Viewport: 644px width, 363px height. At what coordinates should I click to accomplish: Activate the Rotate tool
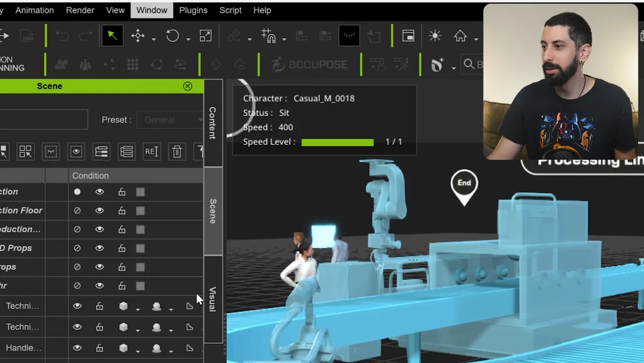point(173,35)
